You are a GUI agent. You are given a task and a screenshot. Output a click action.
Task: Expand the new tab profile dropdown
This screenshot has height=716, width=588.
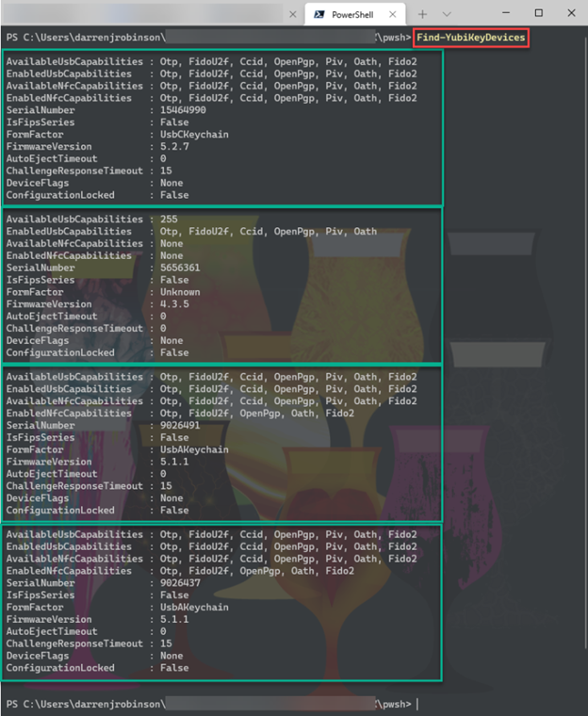(x=447, y=14)
